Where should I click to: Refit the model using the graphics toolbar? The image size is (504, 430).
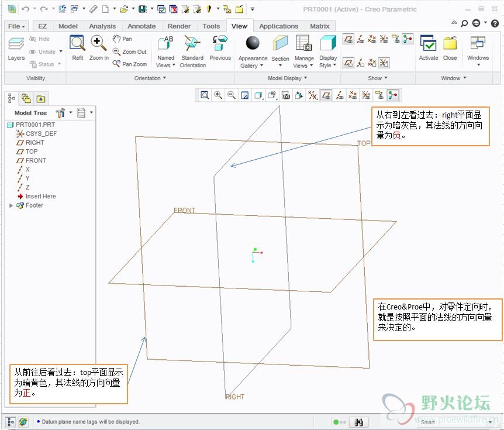coord(205,95)
